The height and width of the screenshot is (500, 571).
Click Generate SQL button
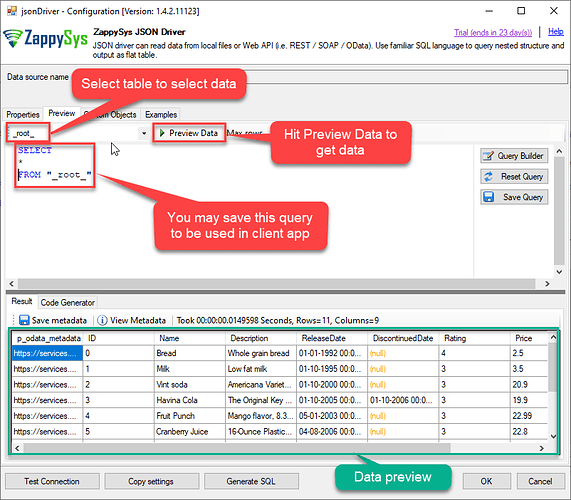[251, 481]
